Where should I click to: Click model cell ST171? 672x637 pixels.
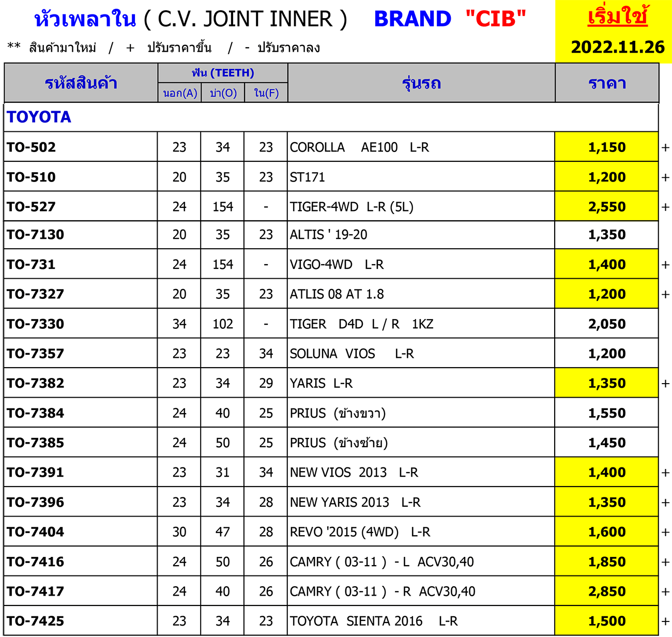pos(307,177)
